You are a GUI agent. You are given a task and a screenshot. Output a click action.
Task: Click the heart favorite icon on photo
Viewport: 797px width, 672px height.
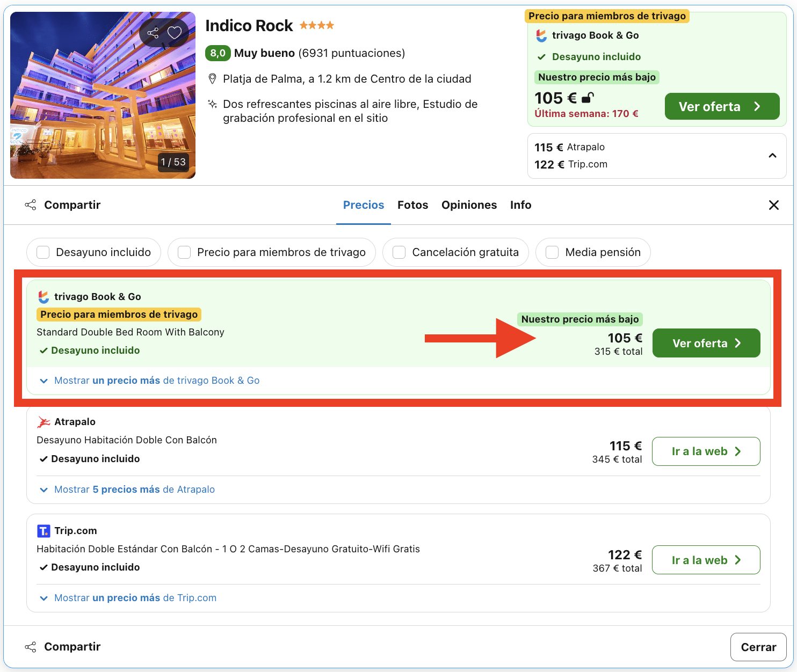coord(175,33)
